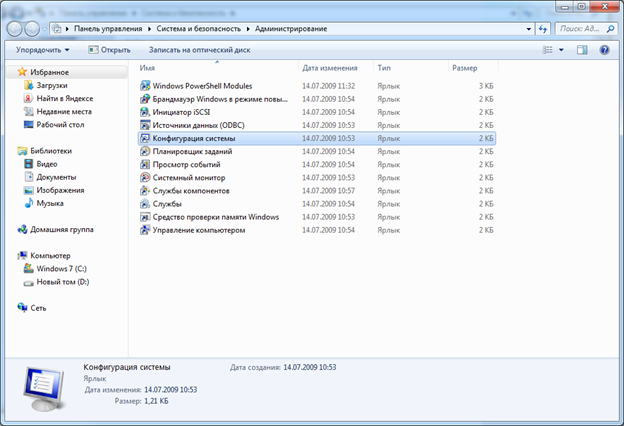The width and height of the screenshot is (624, 426).
Task: Click the Документы library icon
Action: [29, 177]
